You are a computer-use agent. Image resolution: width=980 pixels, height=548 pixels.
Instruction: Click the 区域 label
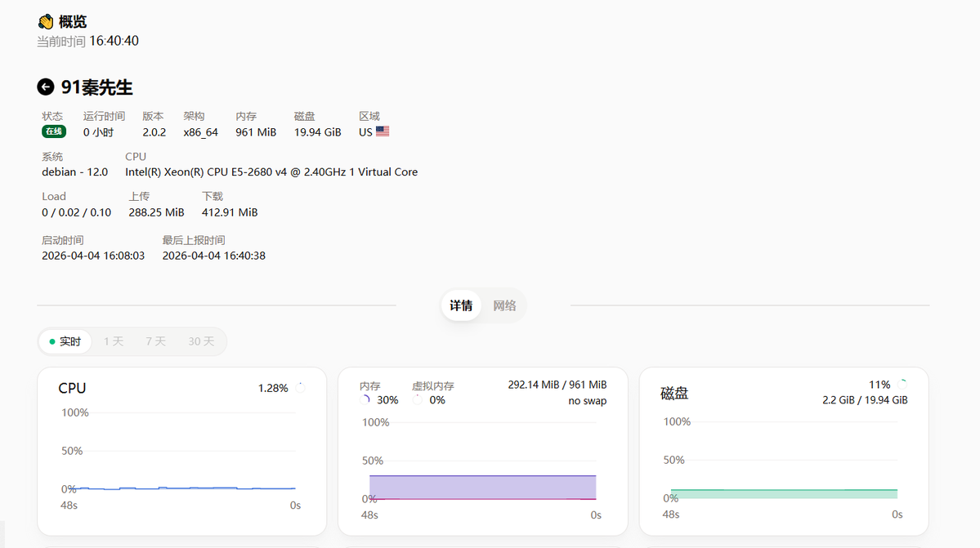[369, 117]
